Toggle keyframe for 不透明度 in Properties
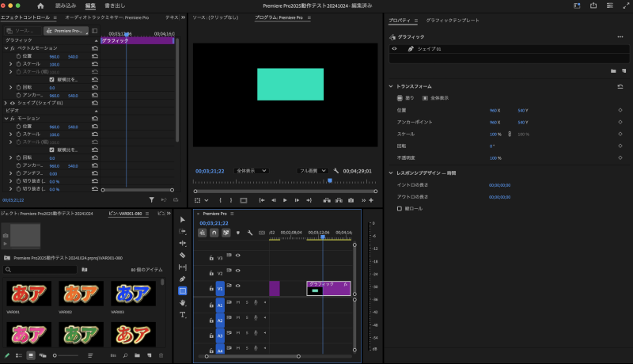 tap(620, 157)
